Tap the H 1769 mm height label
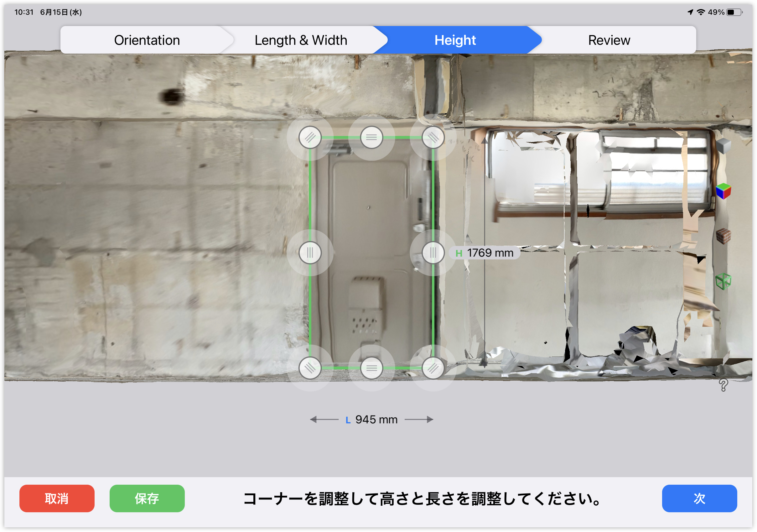Screen dimensions: 757x532 tap(485, 253)
